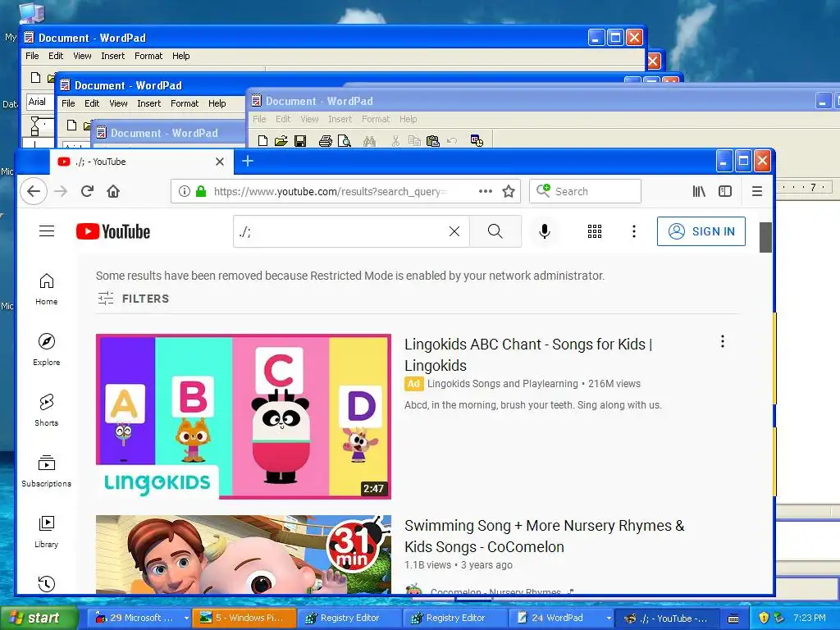Open Home in YouTube sidebar
The image size is (840, 630).
point(47,290)
